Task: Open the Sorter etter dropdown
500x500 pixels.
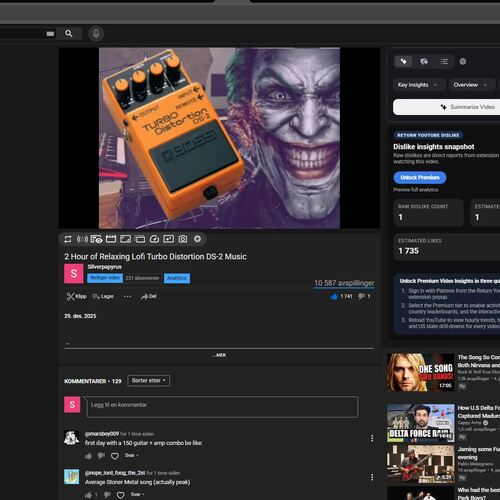Action: 149,381
